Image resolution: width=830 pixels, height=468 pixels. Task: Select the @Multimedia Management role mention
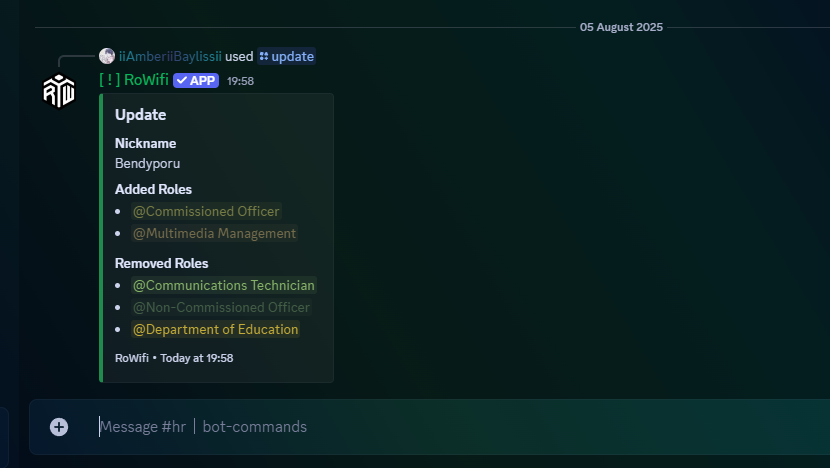(214, 233)
